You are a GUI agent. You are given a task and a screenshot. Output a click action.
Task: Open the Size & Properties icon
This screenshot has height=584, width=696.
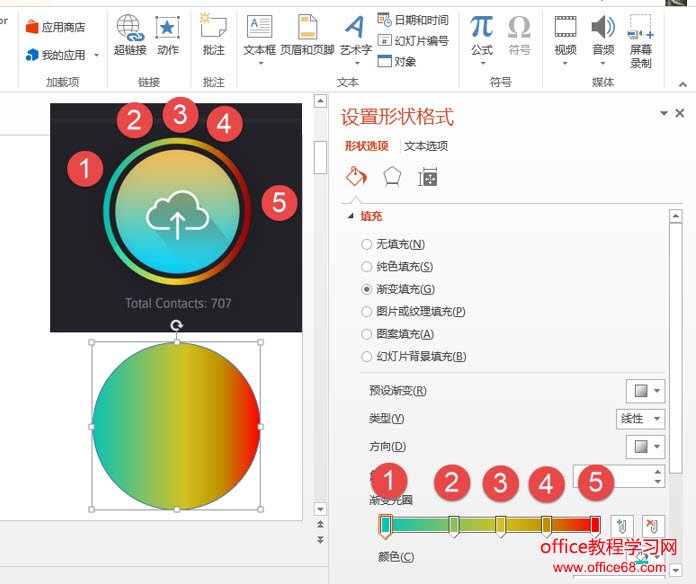point(428,177)
